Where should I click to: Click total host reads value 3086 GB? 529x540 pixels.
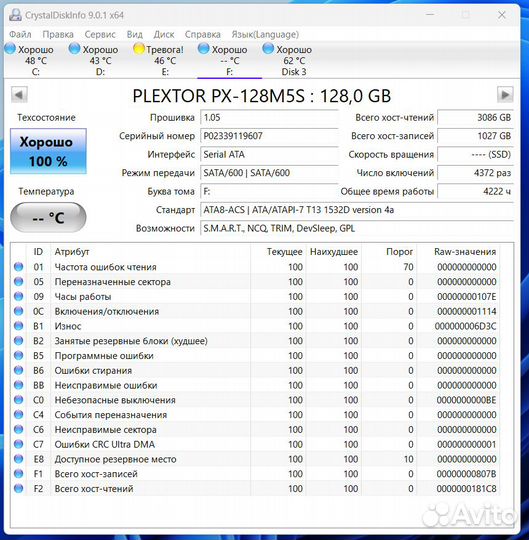tap(475, 117)
